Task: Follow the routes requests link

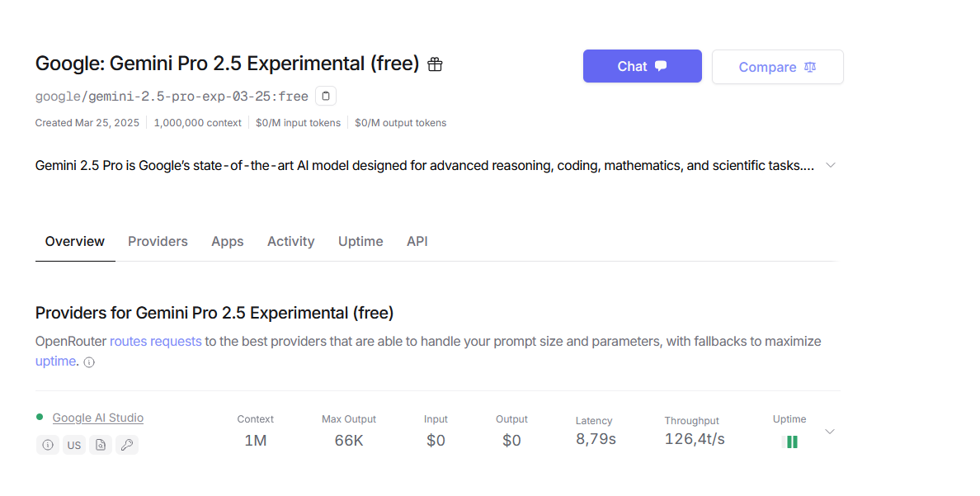Action: point(156,342)
